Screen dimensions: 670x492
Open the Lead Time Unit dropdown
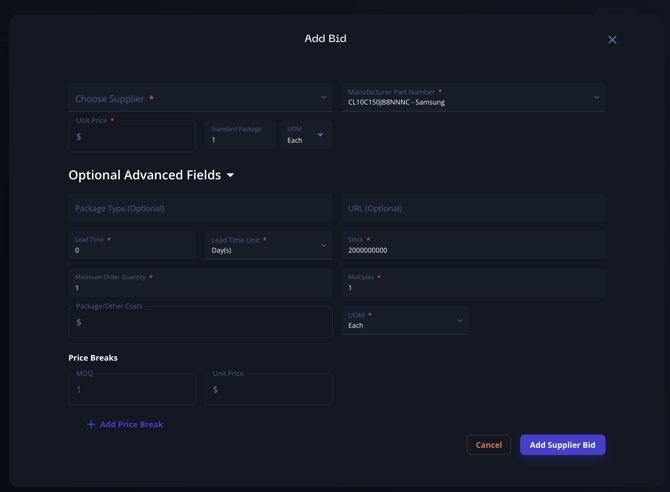[268, 246]
